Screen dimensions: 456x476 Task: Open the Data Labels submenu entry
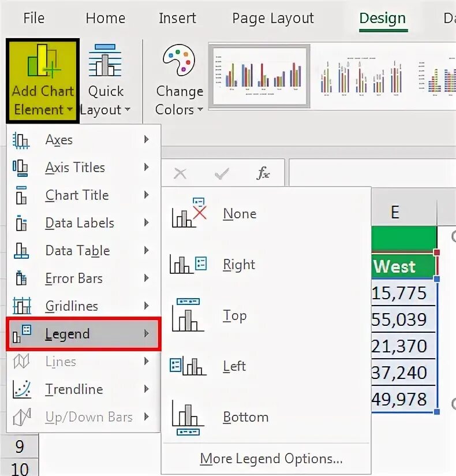(84, 223)
